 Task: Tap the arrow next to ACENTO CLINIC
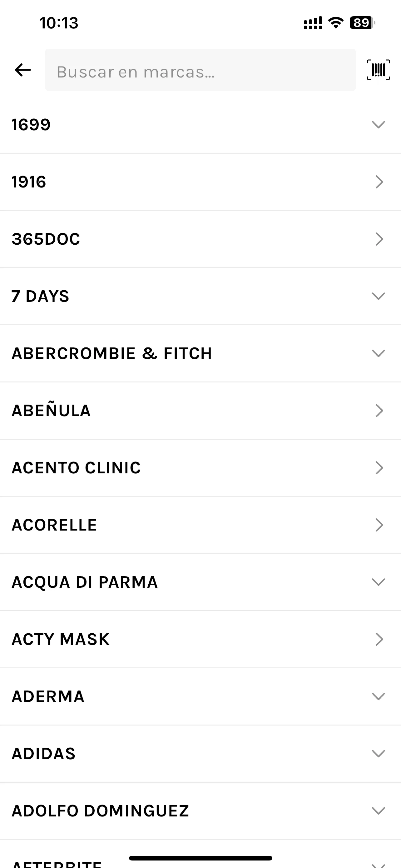tap(379, 468)
